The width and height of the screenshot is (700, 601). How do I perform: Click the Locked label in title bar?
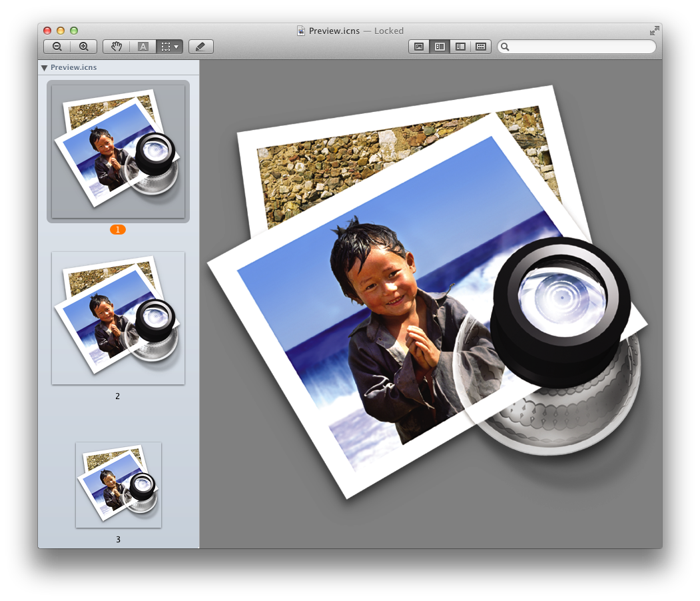click(389, 31)
